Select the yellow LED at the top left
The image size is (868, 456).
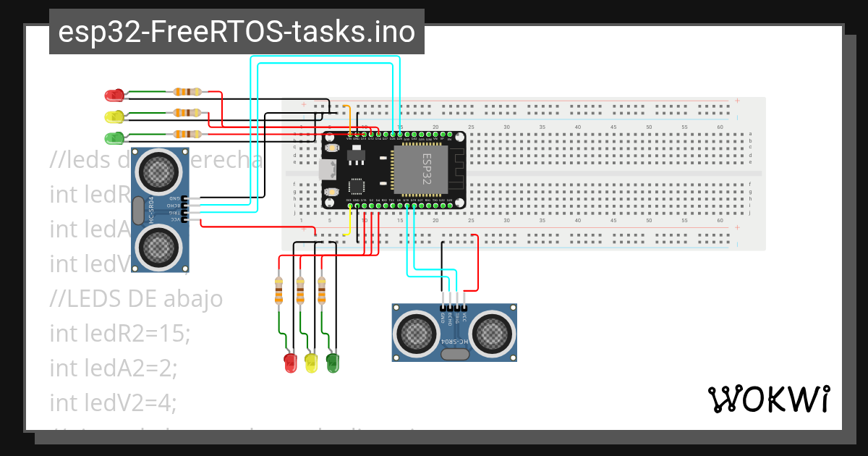[114, 115]
